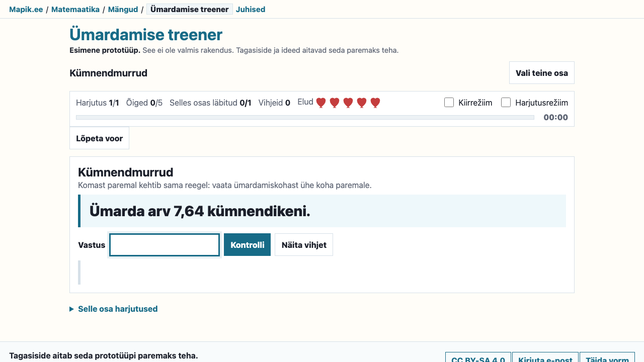Click the last red heart life icon
Viewport: 644px width, 362px height.
point(375,103)
